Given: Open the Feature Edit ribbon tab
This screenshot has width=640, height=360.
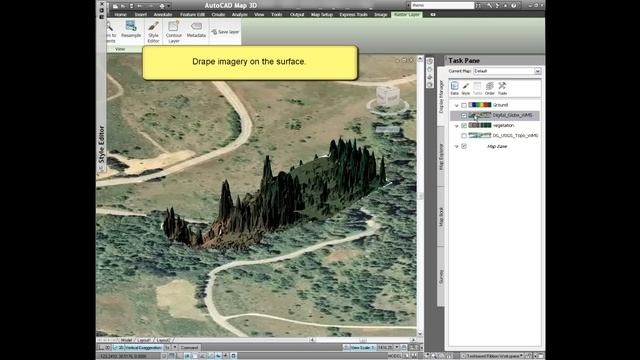Looking at the screenshot, I should [192, 15].
